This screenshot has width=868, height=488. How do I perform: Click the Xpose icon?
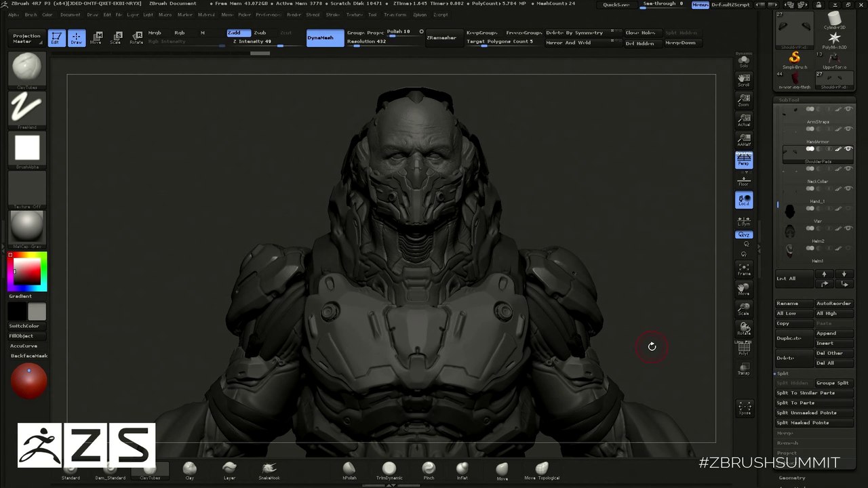[745, 408]
